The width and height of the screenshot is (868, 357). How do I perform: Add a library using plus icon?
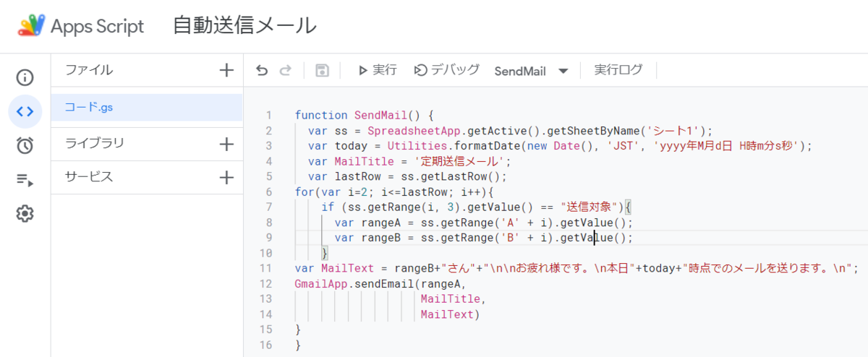tap(226, 144)
